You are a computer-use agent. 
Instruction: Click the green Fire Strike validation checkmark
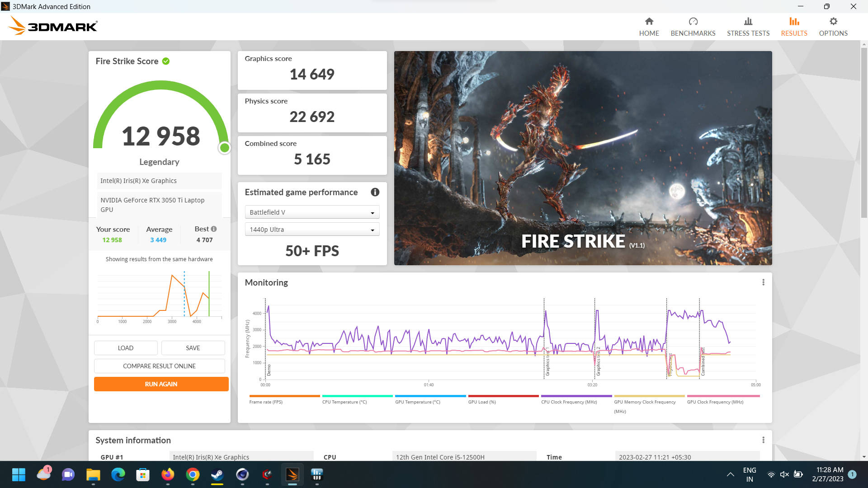pos(166,61)
